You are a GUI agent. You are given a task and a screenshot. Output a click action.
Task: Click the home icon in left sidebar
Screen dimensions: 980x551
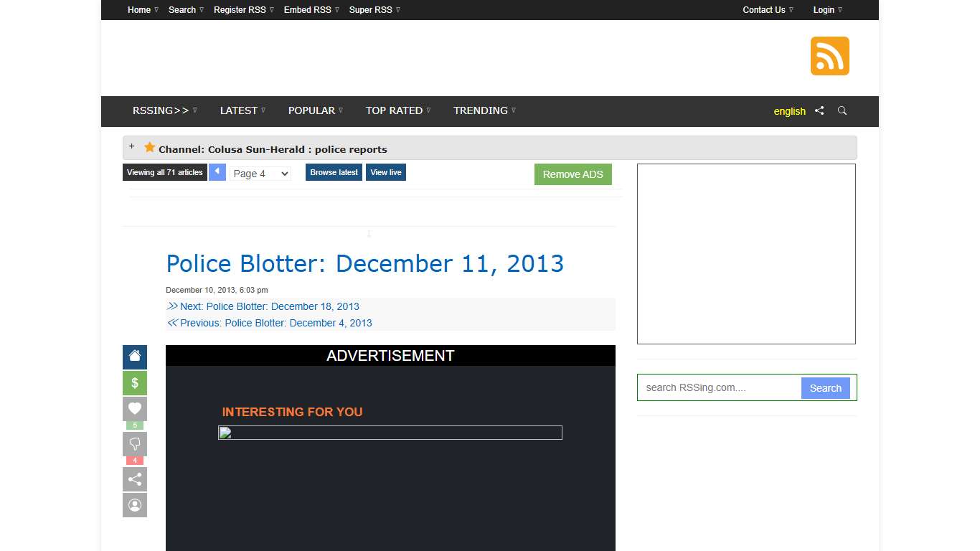(135, 357)
